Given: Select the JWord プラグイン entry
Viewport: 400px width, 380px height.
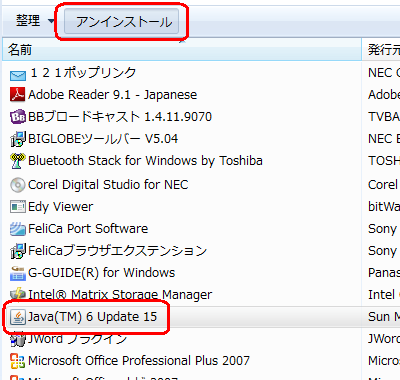Looking at the screenshot, I should coord(78,339).
